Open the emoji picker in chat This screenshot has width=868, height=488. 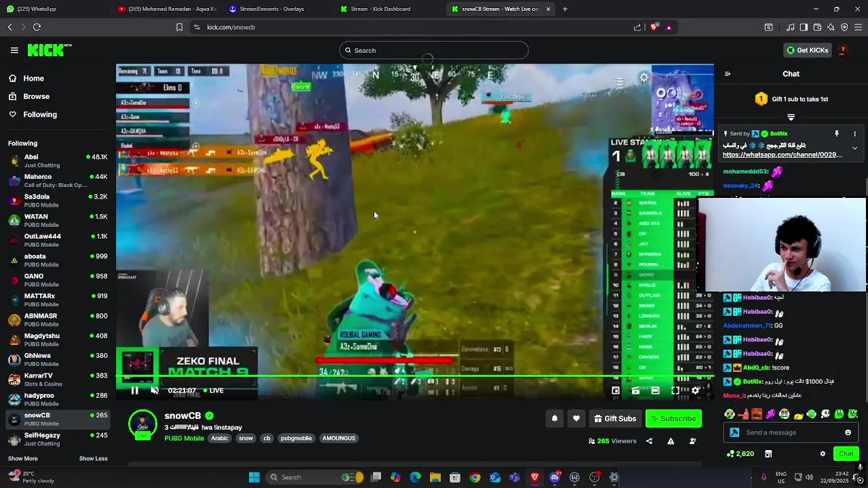pos(848,432)
